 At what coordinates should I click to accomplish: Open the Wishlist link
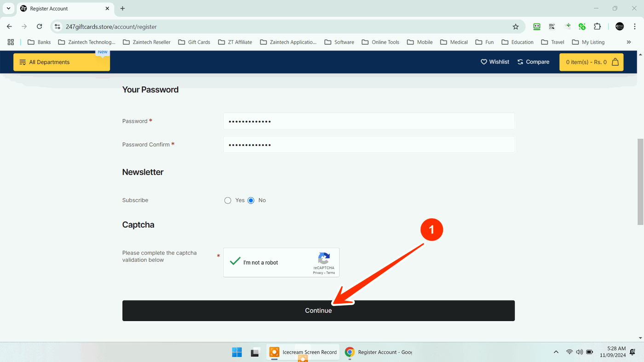[495, 62]
